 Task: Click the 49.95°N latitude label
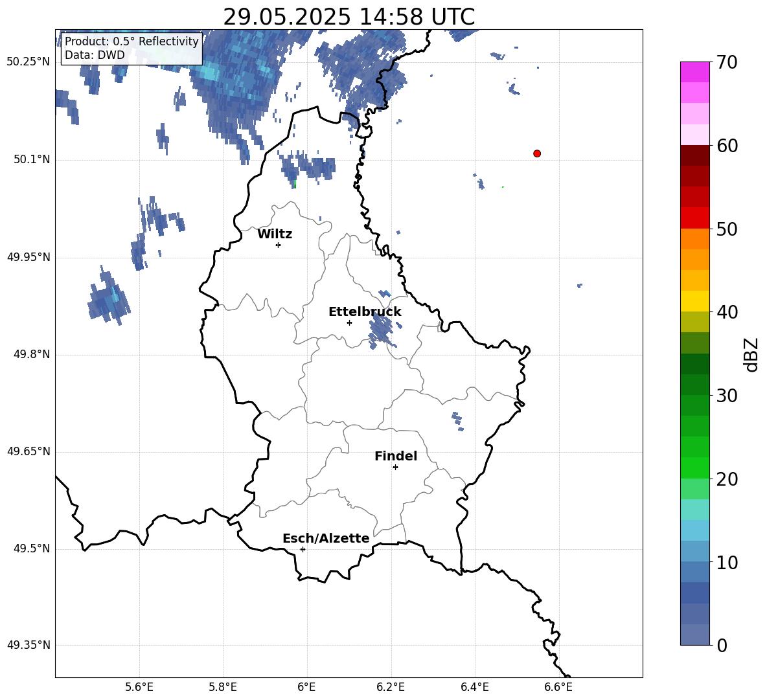pos(29,257)
